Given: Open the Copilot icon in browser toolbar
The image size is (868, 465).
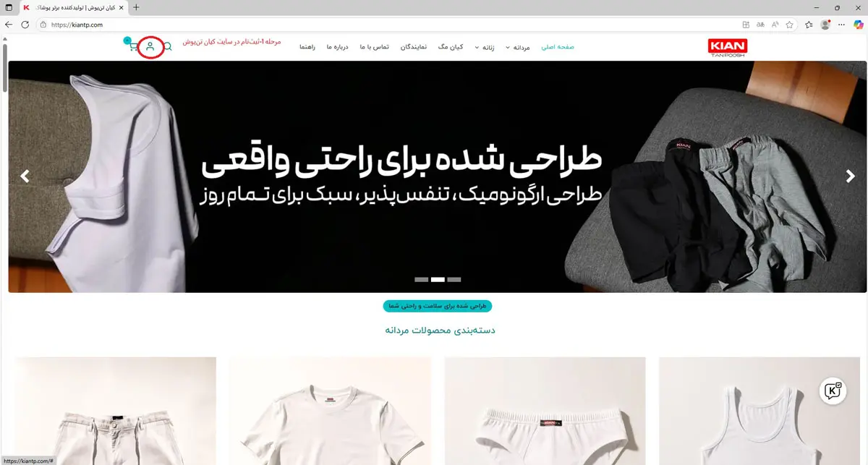Looking at the screenshot, I should tap(859, 25).
